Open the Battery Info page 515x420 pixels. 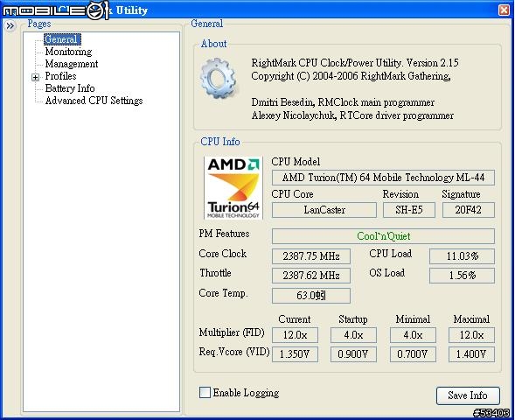coord(70,88)
